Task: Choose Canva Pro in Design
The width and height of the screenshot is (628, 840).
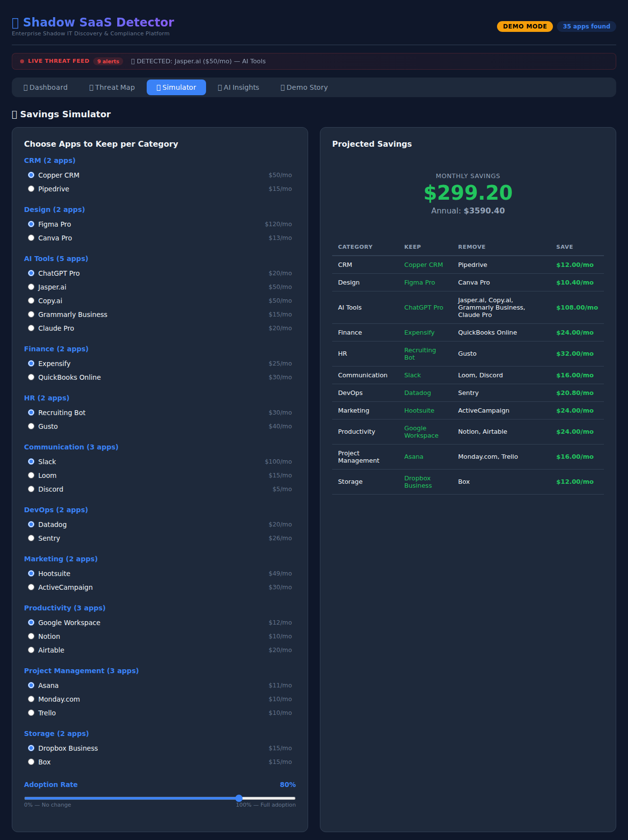Action: click(31, 238)
